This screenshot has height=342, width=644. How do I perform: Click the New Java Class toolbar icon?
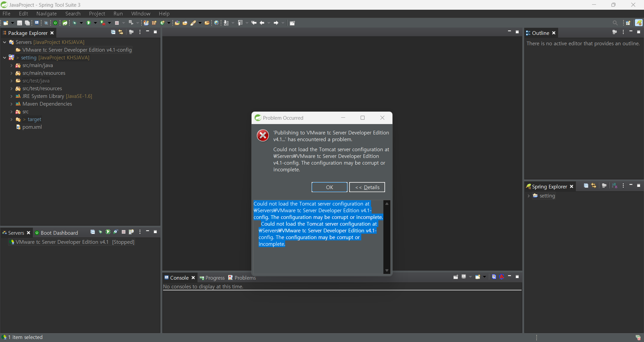point(162,23)
